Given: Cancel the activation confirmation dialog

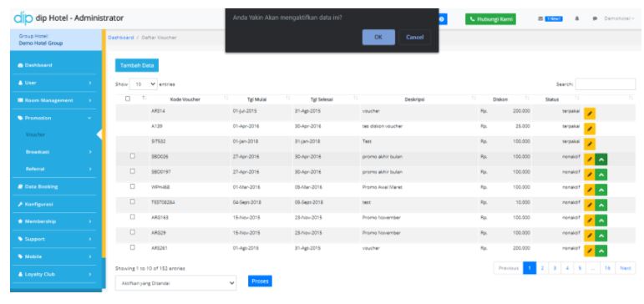Looking at the screenshot, I should 414,38.
